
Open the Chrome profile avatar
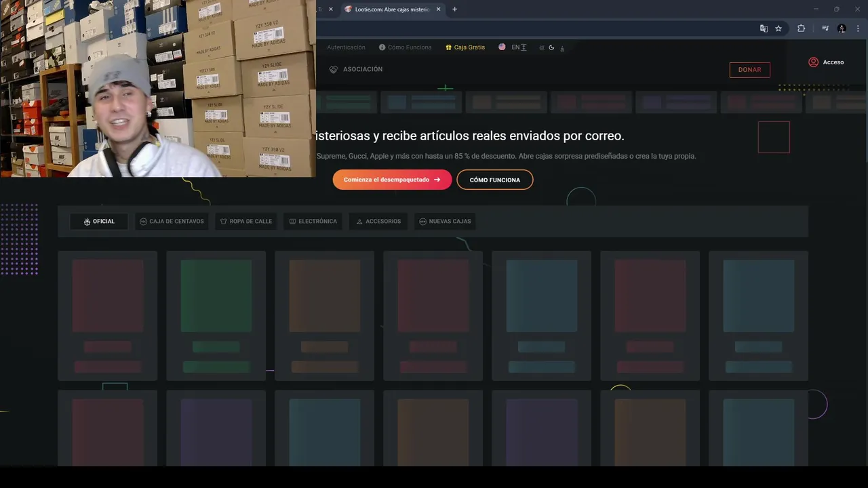842,28
